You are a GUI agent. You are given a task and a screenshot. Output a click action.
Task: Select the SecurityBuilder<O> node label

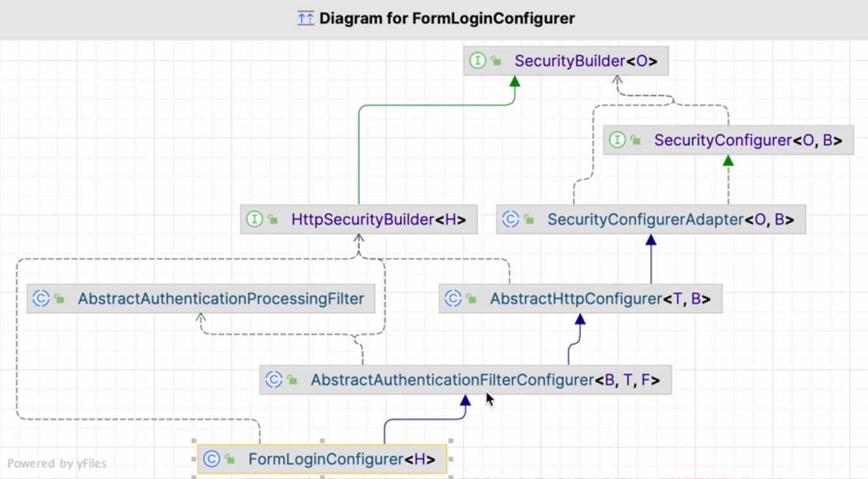pos(585,61)
